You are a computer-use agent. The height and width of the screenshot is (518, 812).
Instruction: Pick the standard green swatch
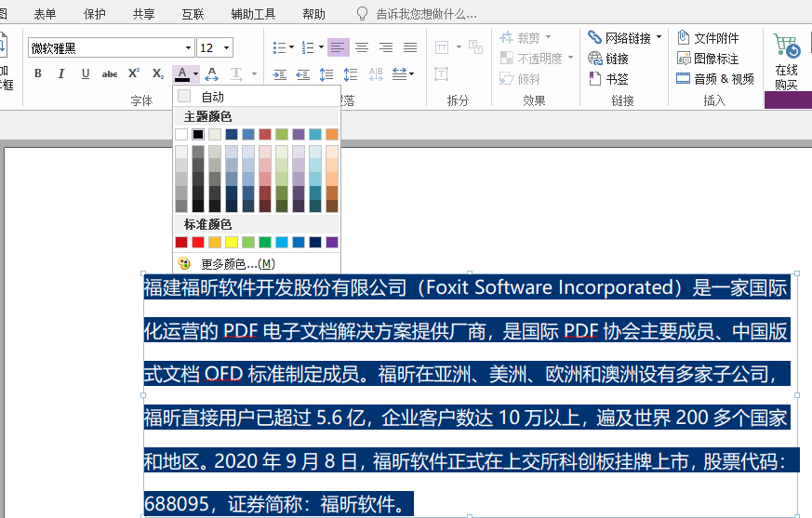click(x=265, y=242)
